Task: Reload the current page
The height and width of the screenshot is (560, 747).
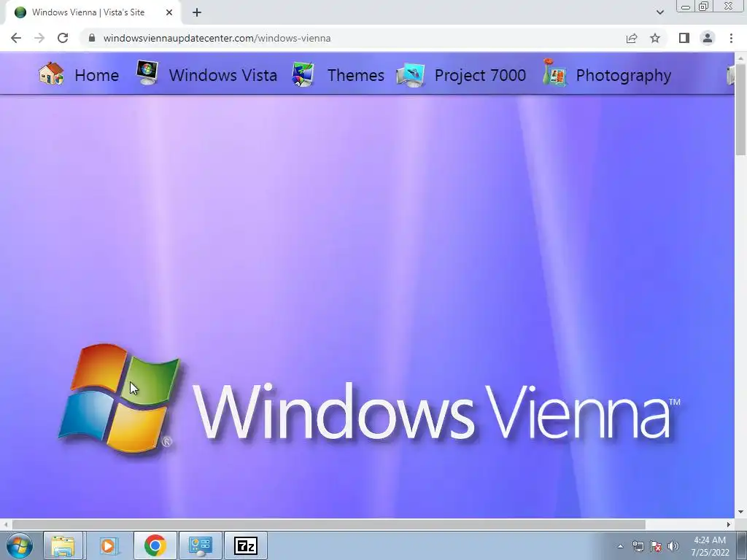Action: [63, 38]
